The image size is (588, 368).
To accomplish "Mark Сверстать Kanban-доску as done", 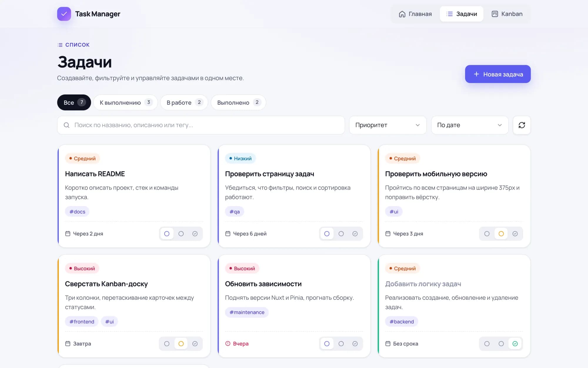I will point(195,344).
